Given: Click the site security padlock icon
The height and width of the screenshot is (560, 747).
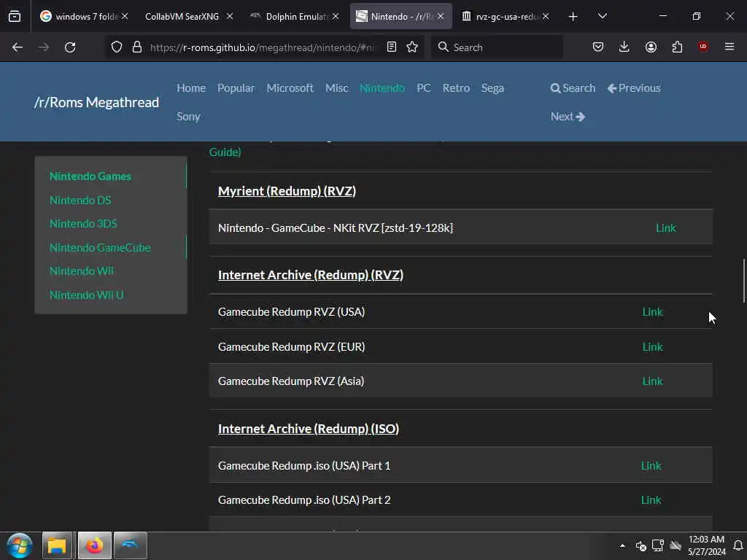Looking at the screenshot, I should pyautogui.click(x=137, y=47).
